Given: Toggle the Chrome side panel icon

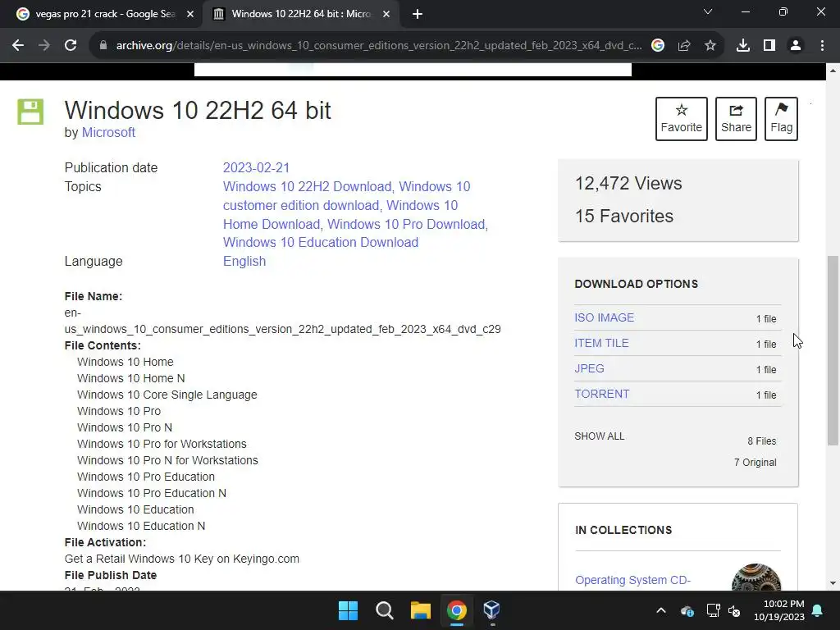Looking at the screenshot, I should [x=769, y=46].
